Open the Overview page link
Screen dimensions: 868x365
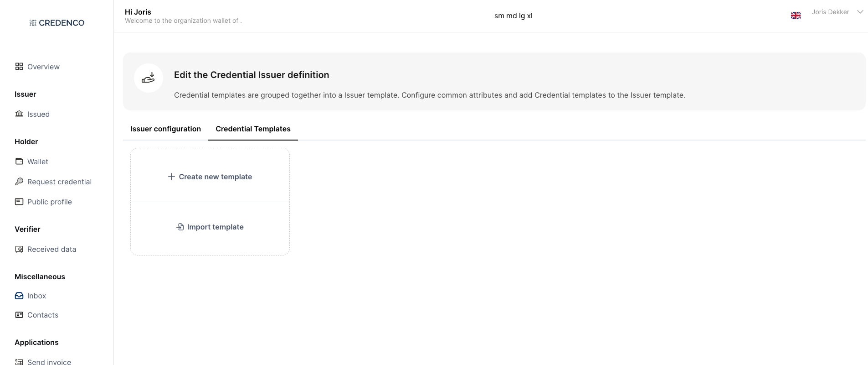tap(43, 67)
